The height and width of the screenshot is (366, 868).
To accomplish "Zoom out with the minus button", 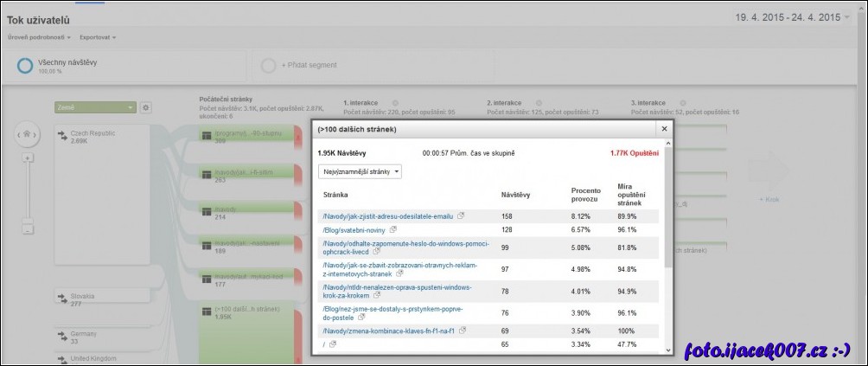I will click(x=28, y=229).
